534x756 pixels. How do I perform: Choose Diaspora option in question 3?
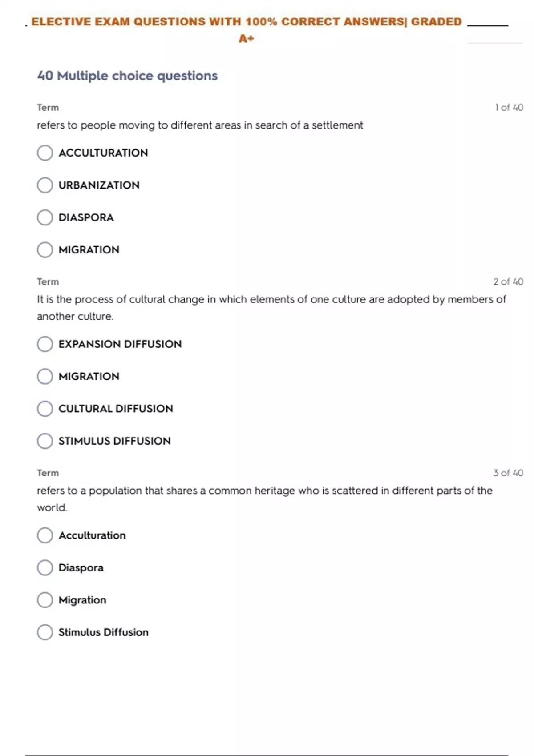click(45, 568)
